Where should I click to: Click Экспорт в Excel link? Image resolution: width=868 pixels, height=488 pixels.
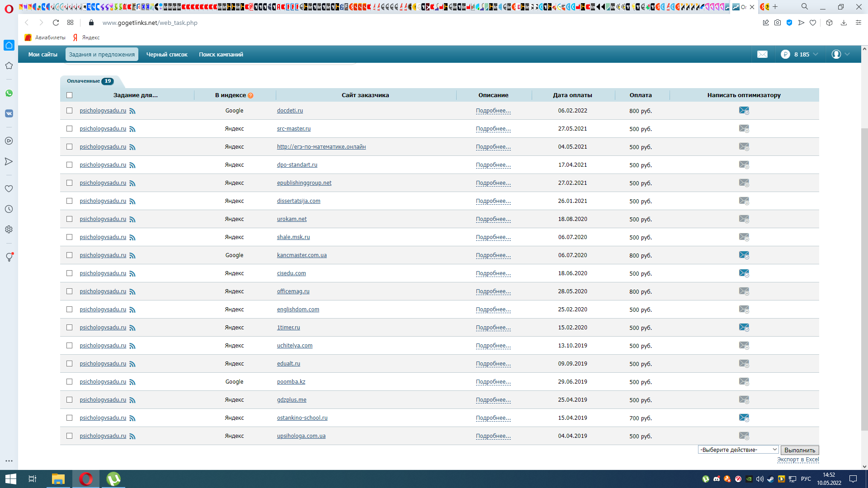pos(797,460)
